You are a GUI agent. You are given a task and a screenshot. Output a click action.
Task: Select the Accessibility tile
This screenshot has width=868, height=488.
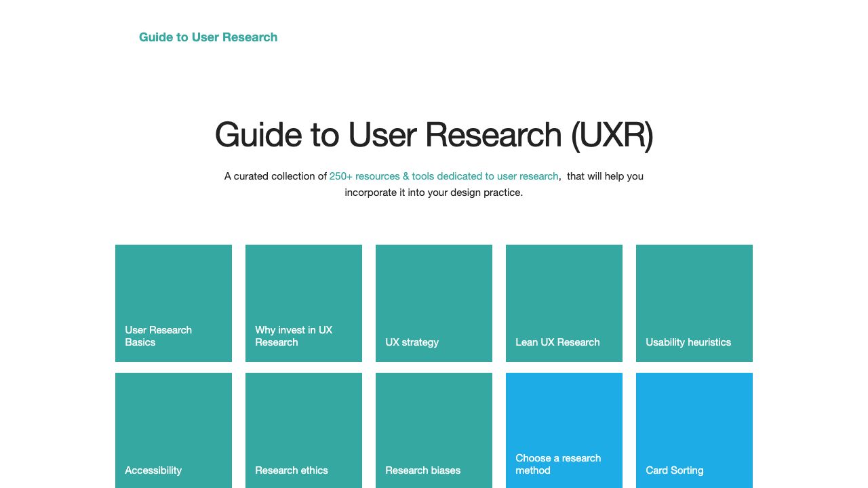(174, 430)
